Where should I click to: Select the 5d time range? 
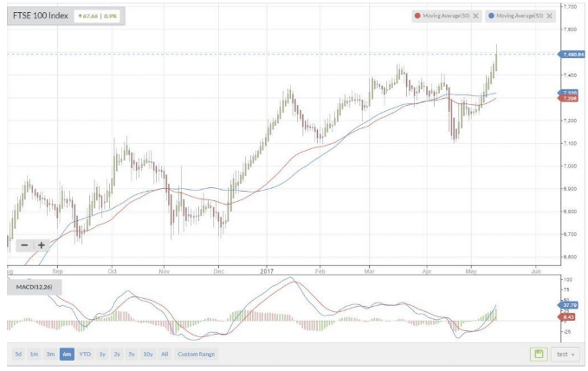pos(18,355)
